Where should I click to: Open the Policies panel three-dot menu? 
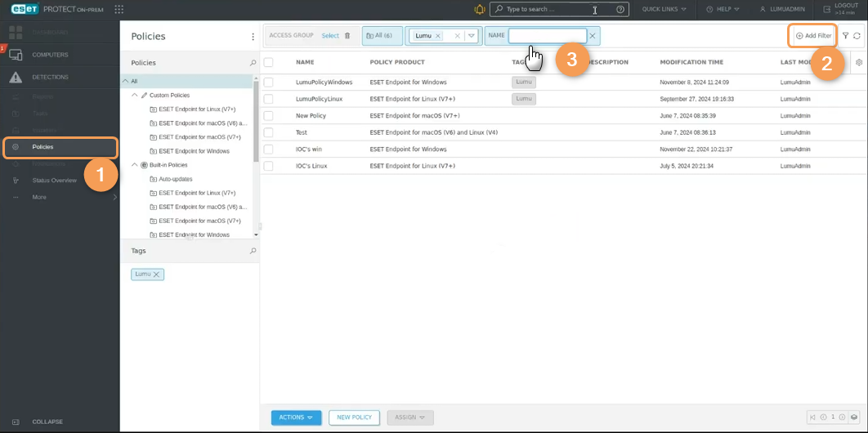(253, 37)
